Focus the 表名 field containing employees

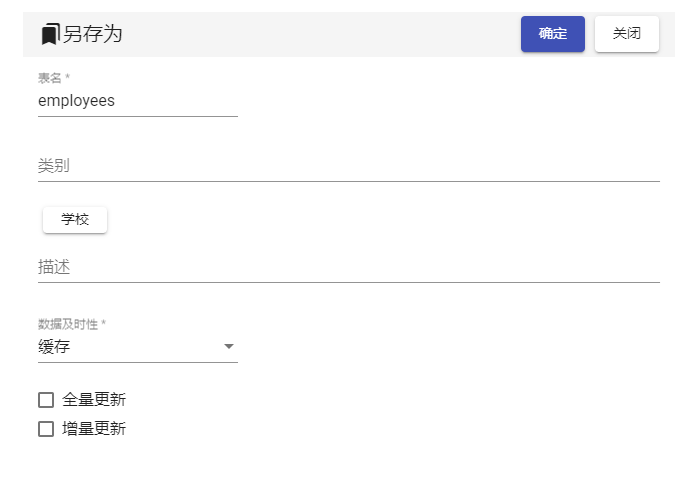[138, 101]
